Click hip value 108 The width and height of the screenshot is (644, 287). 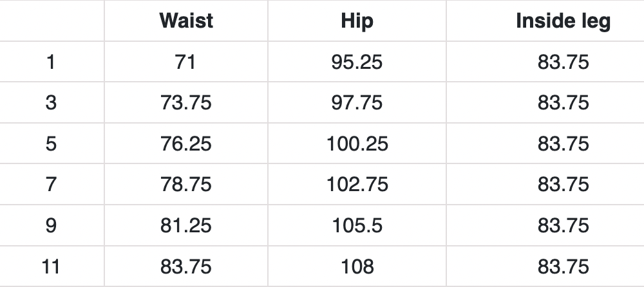pyautogui.click(x=357, y=266)
